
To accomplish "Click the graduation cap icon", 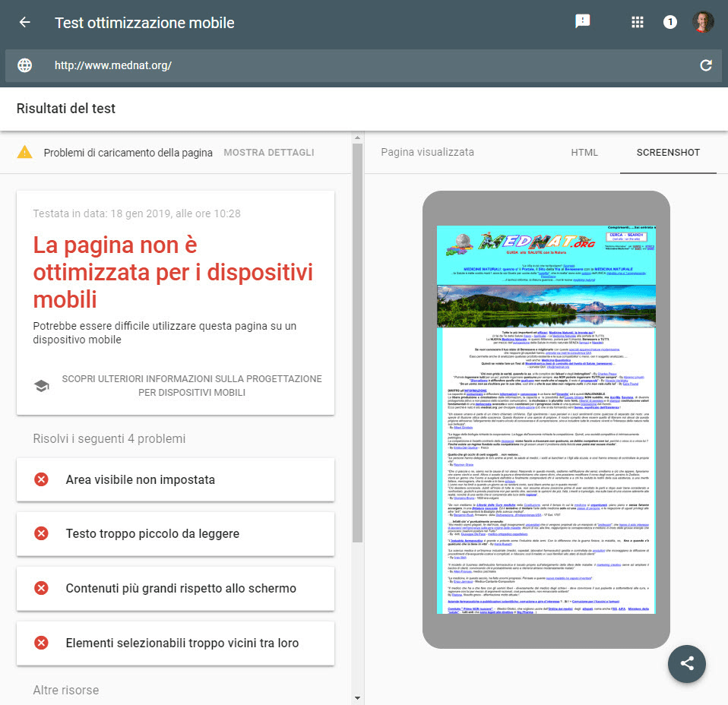I will [x=42, y=386].
